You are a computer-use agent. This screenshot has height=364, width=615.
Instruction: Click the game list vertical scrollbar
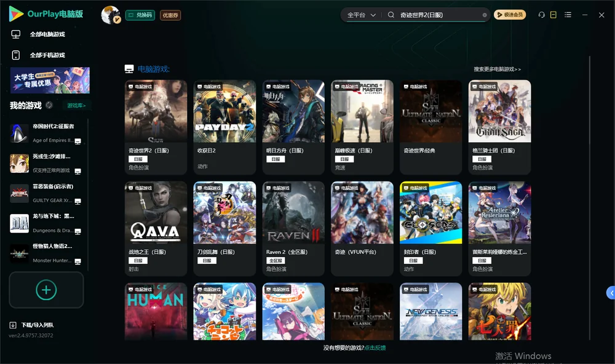click(x=590, y=198)
